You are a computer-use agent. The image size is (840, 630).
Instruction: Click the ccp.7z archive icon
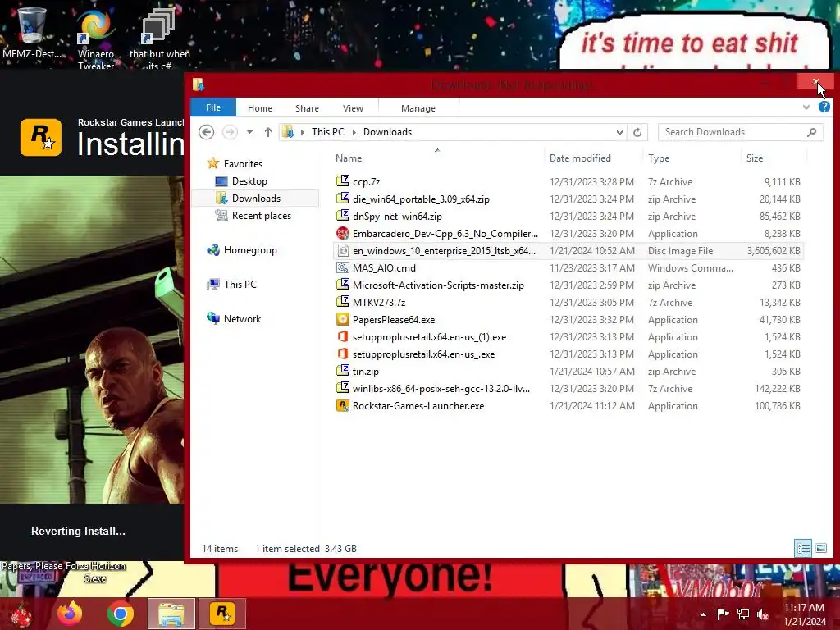point(343,181)
